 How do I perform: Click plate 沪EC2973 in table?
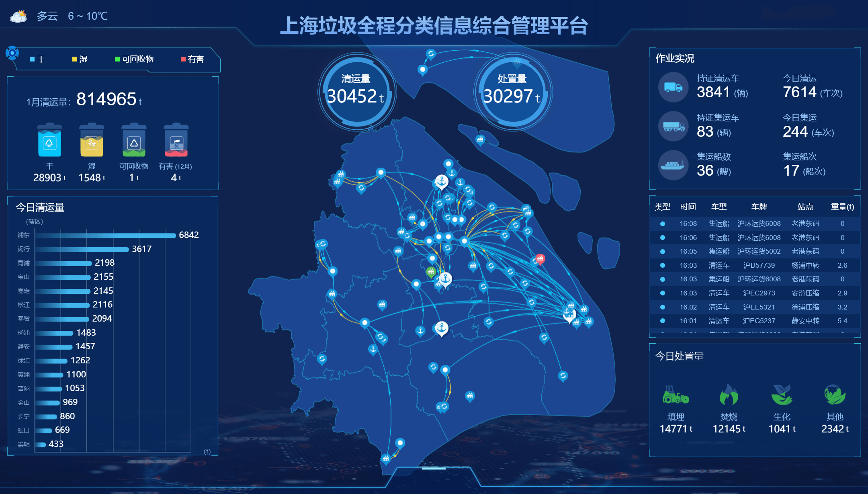(759, 293)
